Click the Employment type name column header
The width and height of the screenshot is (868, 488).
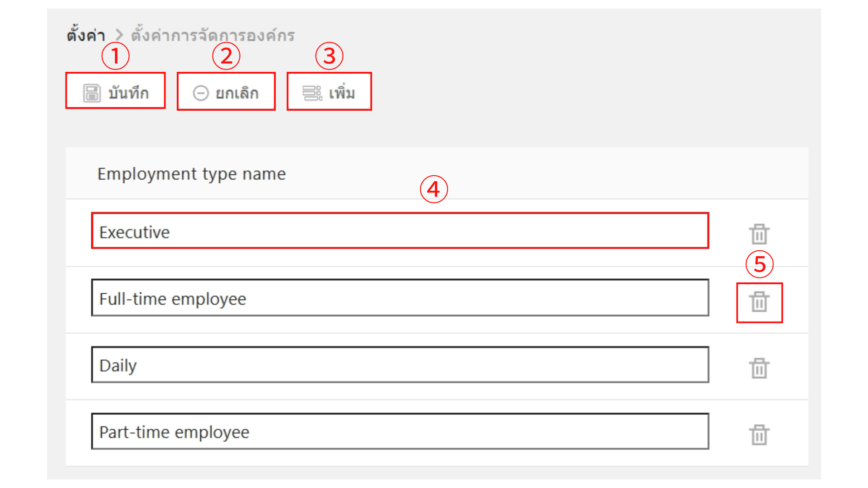click(192, 174)
